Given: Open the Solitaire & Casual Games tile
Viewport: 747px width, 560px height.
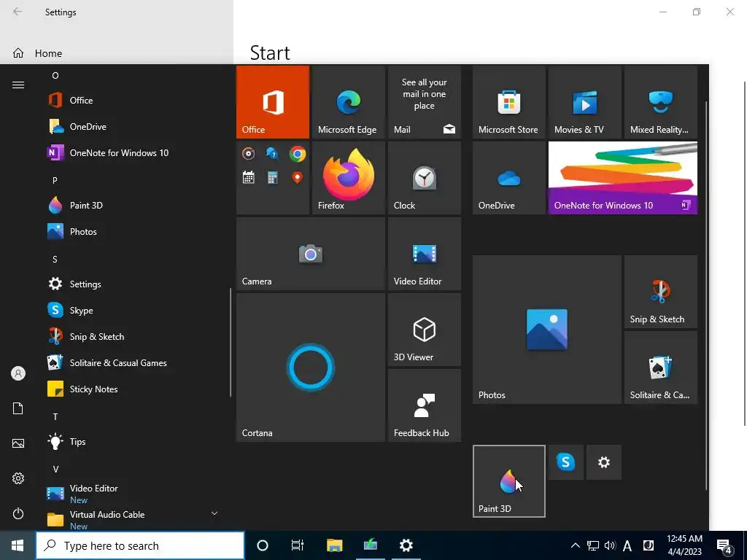Looking at the screenshot, I should point(661,367).
